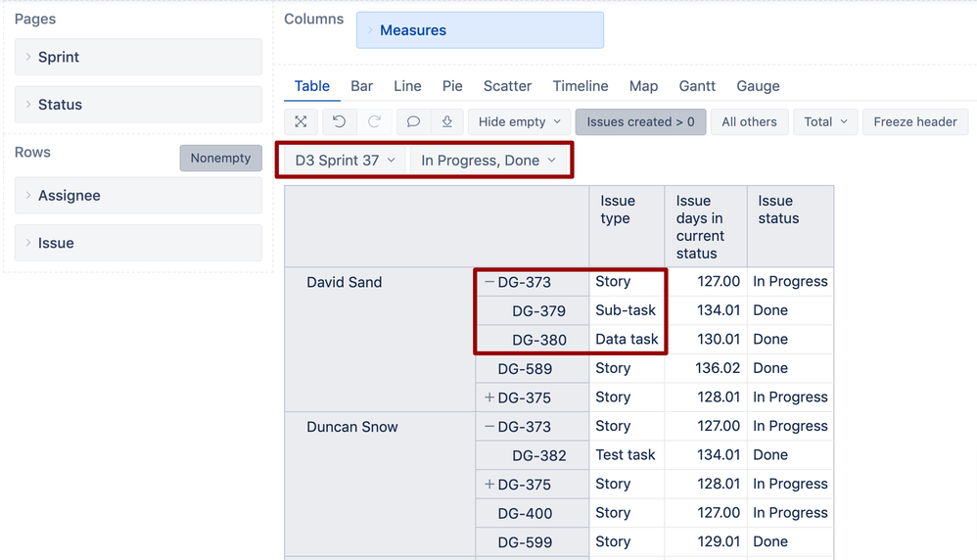Switch to the Line chart tab

(407, 86)
